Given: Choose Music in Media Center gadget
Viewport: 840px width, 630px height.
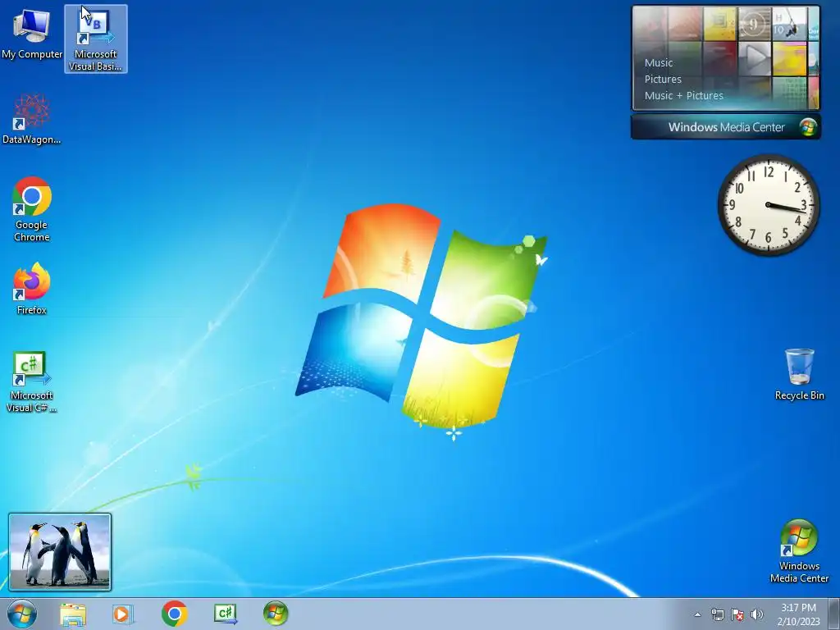Looking at the screenshot, I should tap(659, 62).
